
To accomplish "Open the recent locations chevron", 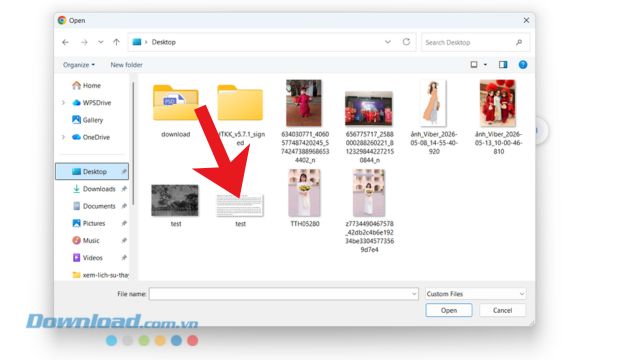I will coord(100,42).
